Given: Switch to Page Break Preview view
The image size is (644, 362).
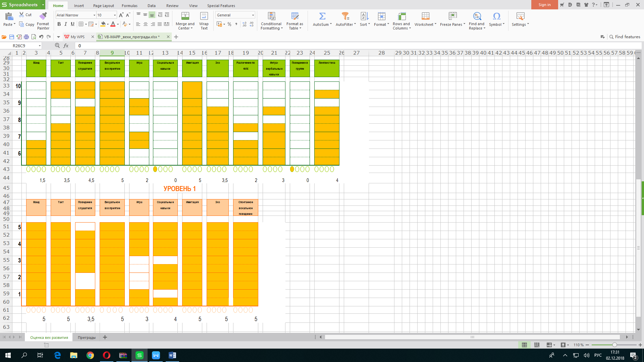Looking at the screenshot, I should pyautogui.click(x=537, y=345).
